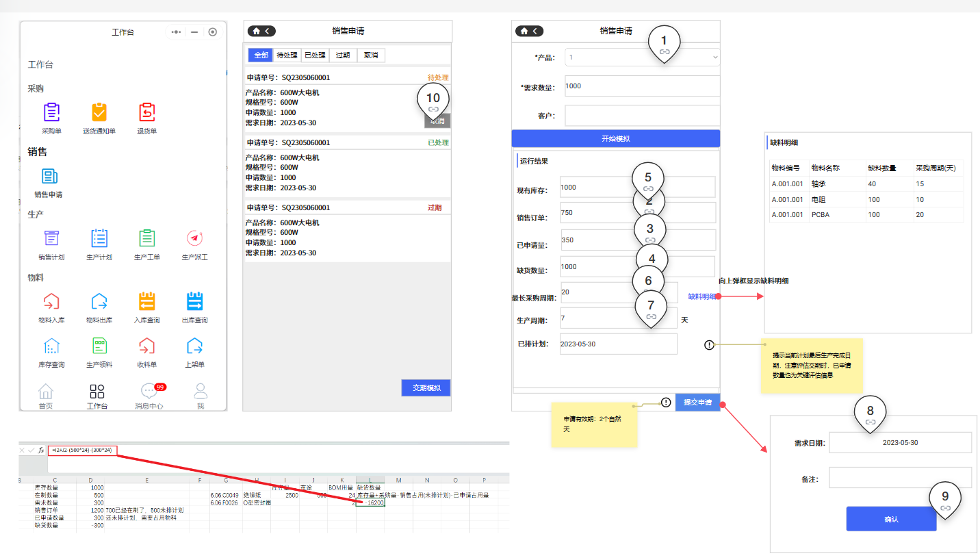Focus the 备注 remark field
980x560 pixels.
900,477
